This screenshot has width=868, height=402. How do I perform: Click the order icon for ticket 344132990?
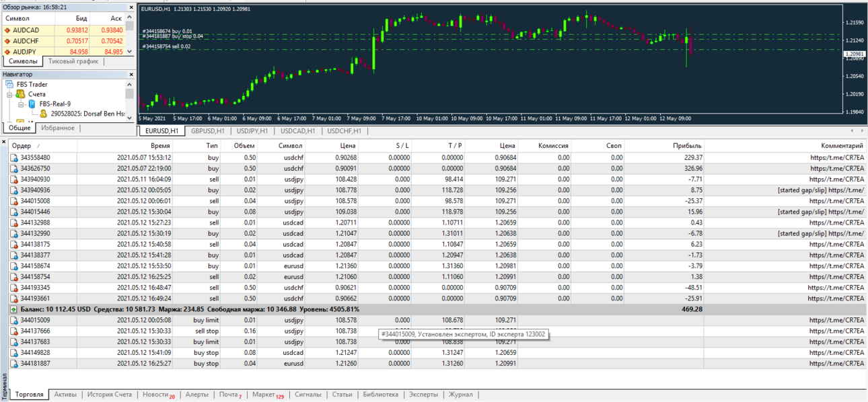click(x=15, y=233)
